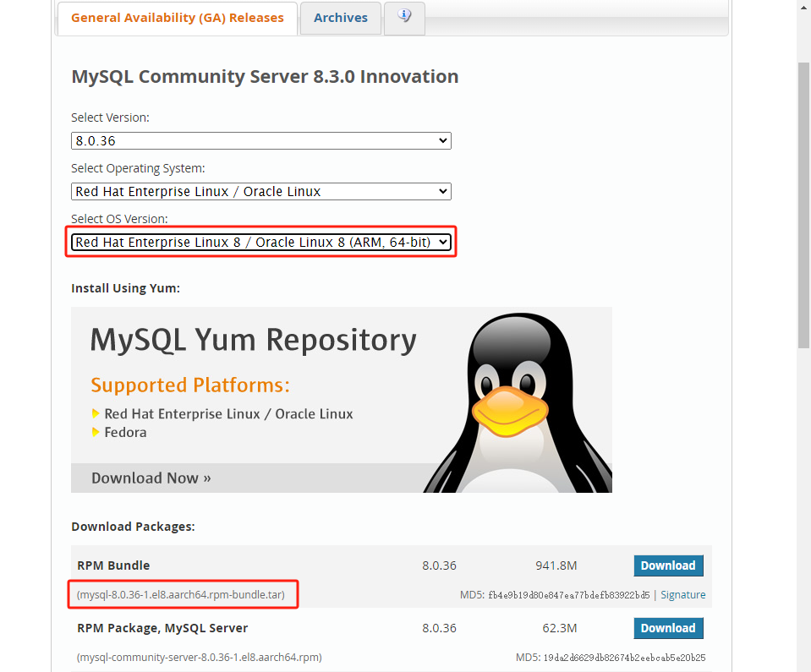Click the RPM Bundle package title
811x672 pixels.
tap(113, 565)
